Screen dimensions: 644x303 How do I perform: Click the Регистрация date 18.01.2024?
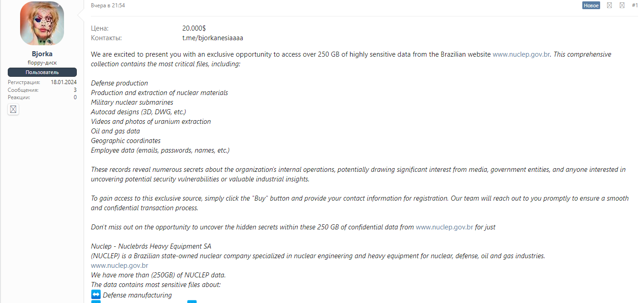(64, 82)
